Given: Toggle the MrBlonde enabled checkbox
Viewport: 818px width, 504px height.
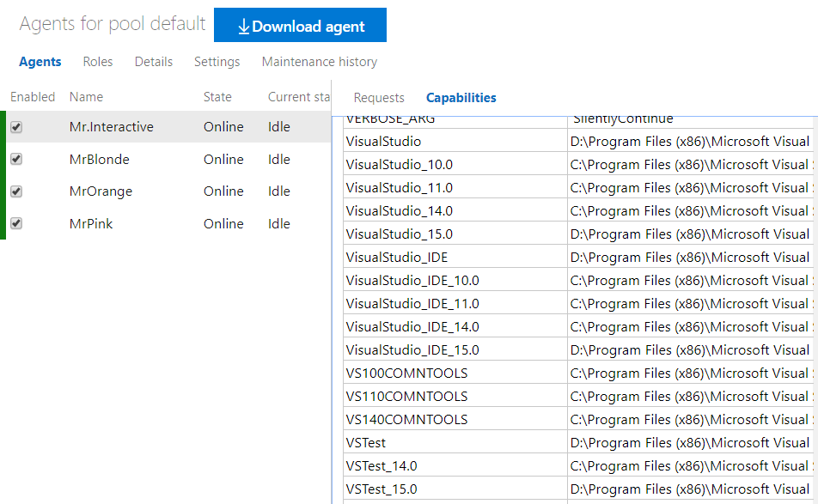Looking at the screenshot, I should pos(16,159).
